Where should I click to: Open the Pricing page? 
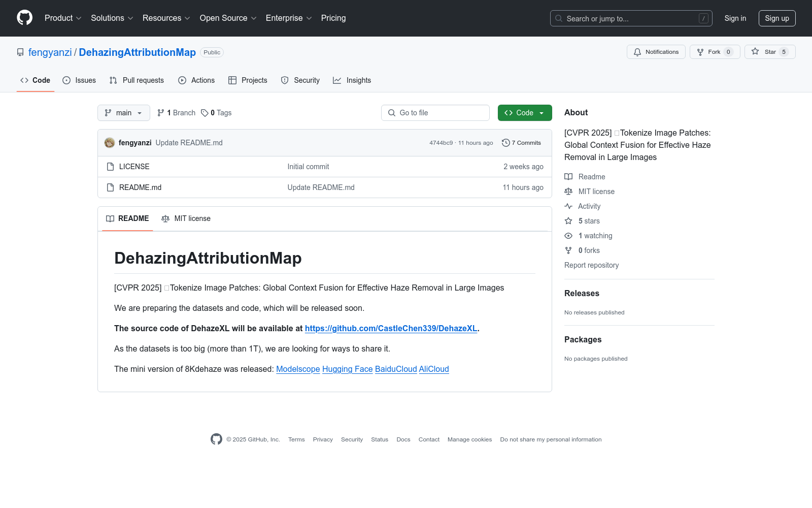(333, 18)
